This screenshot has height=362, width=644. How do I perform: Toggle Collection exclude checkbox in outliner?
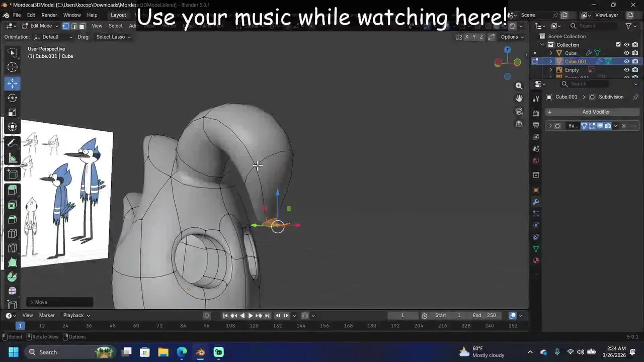coord(618,45)
